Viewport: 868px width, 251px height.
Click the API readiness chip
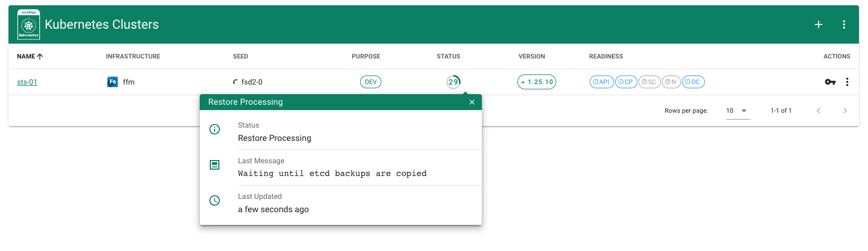[601, 82]
